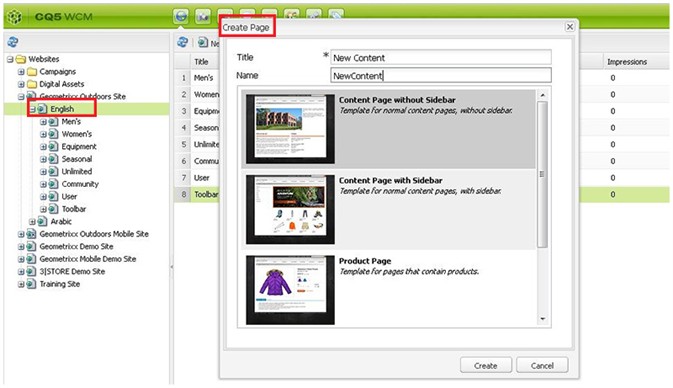This screenshot has width=673, height=388.
Task: Click the Cancel button
Action: [542, 365]
